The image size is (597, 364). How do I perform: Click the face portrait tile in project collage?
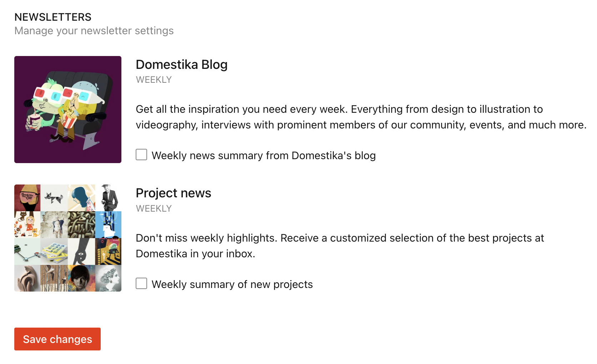(x=82, y=278)
